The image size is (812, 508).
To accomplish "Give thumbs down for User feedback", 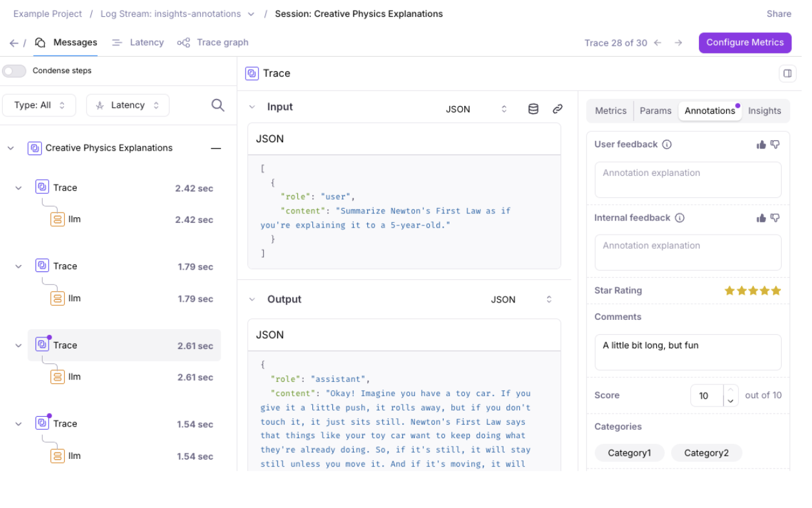I will [775, 145].
